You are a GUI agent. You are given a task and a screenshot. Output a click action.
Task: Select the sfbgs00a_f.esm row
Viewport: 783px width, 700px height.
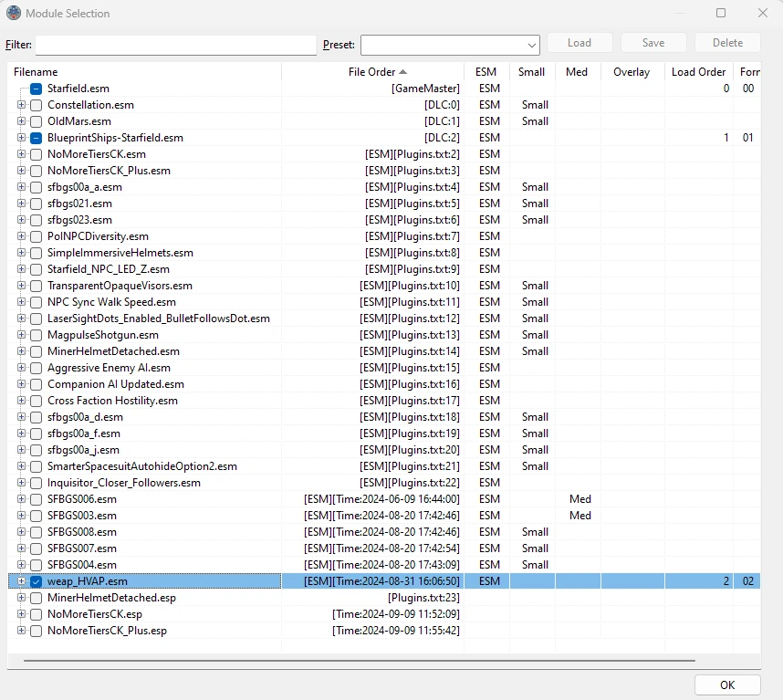(x=384, y=434)
